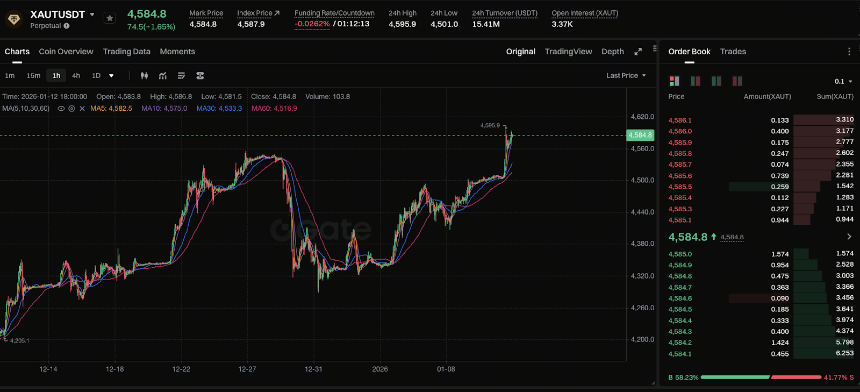This screenshot has width=860, height=392.
Task: Select the 4h timeframe
Action: click(x=76, y=76)
